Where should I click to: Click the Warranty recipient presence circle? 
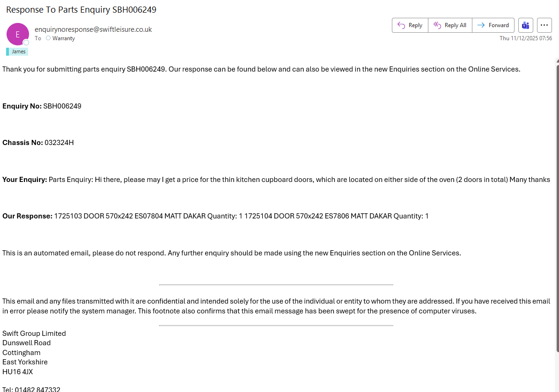coord(48,38)
